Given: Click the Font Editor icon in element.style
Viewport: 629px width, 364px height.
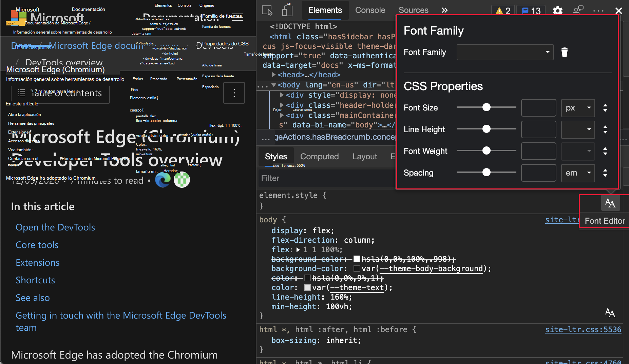Looking at the screenshot, I should (x=610, y=203).
